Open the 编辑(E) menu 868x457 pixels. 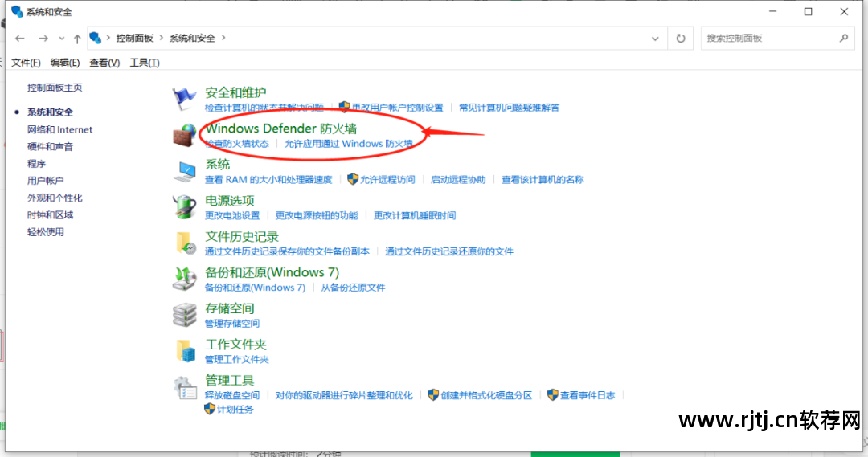[x=65, y=63]
